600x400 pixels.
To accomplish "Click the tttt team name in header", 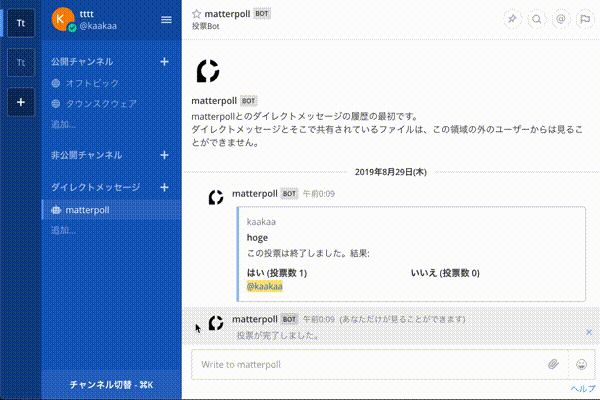I will [x=86, y=14].
